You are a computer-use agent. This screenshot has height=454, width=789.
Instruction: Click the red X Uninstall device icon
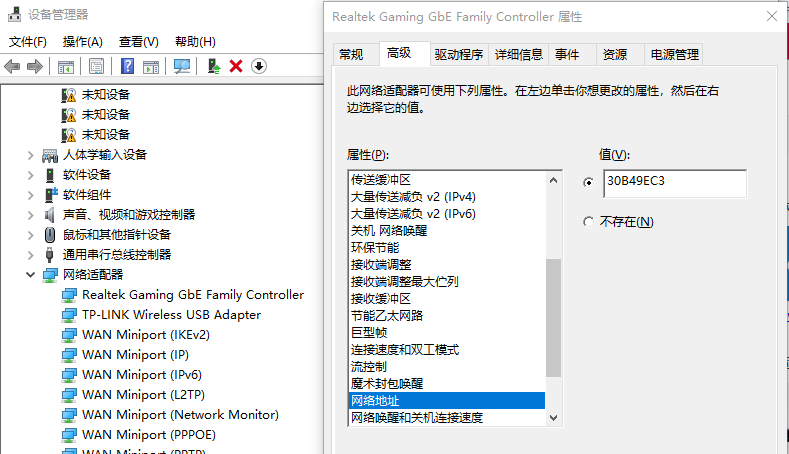236,66
